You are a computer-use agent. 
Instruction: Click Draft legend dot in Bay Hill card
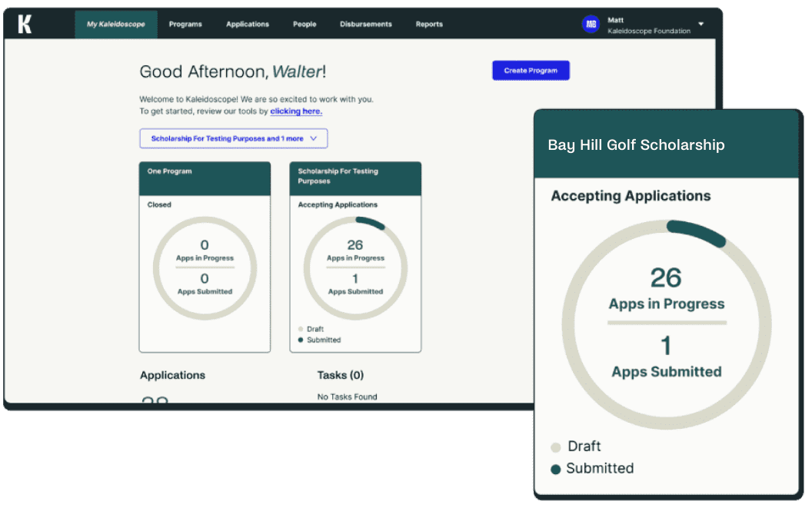point(556,447)
